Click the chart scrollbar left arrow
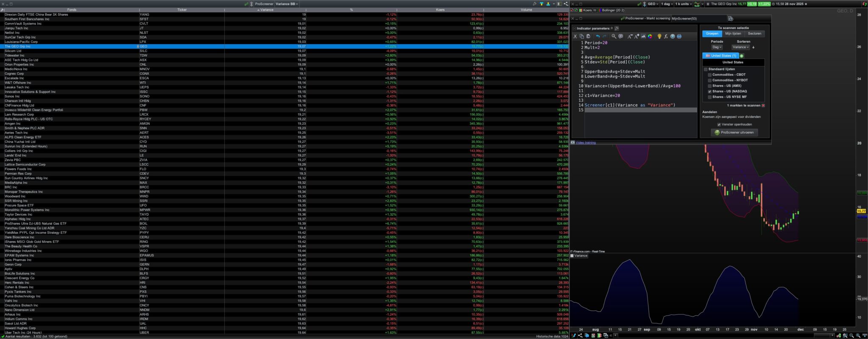868x339 pixels. pyautogui.click(x=615, y=335)
